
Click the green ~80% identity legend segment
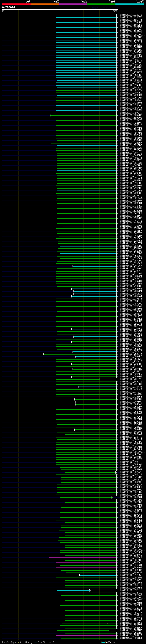click(101, 4)
